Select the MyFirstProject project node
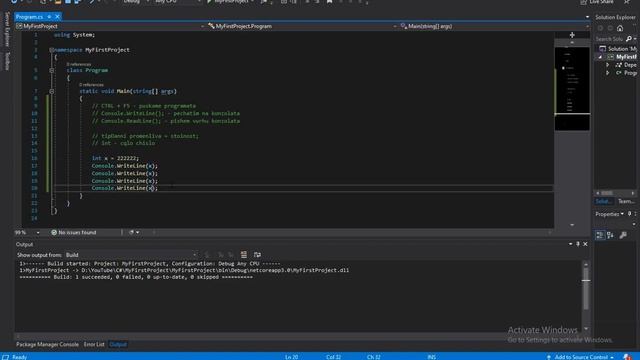 coord(622,57)
